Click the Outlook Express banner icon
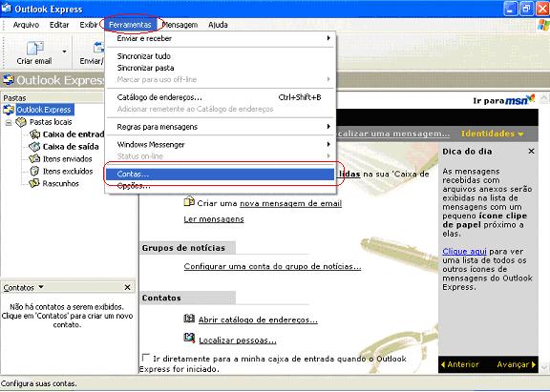 click(9, 80)
